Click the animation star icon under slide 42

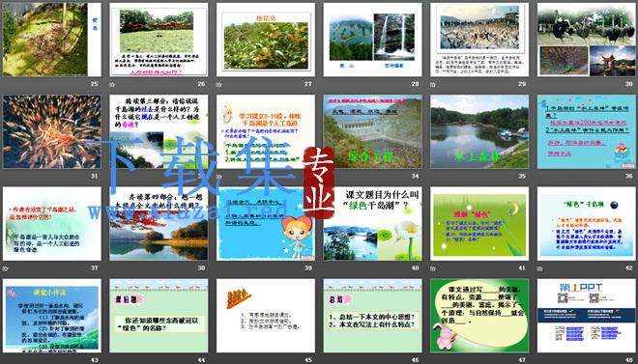539,268
